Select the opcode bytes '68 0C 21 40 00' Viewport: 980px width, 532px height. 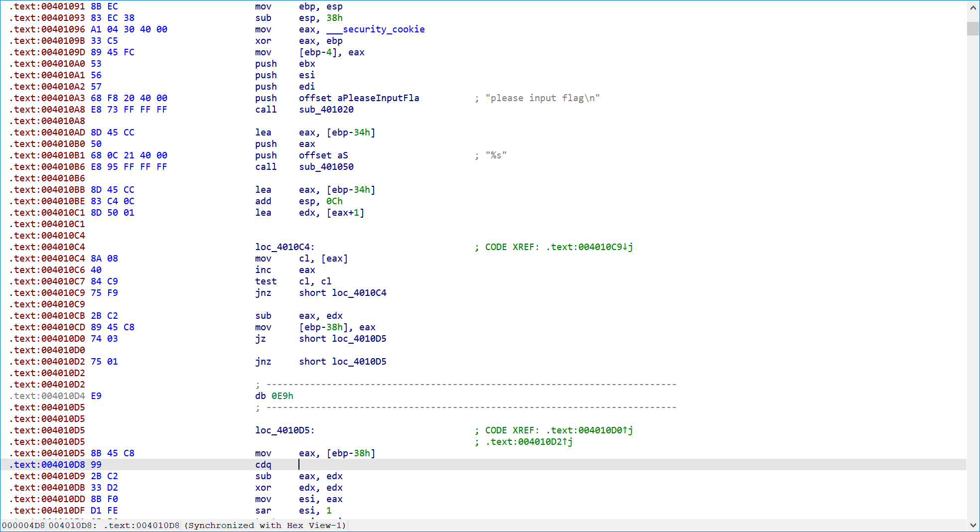(129, 155)
